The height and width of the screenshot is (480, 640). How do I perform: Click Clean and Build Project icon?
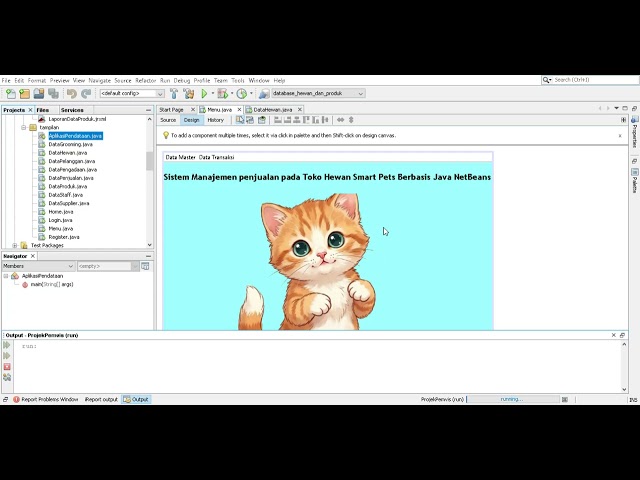[189, 94]
